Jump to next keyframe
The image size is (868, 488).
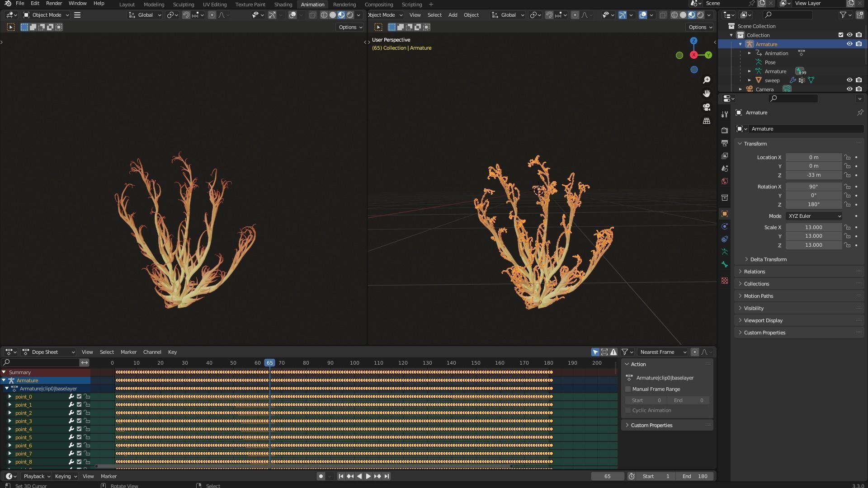pos(377,476)
